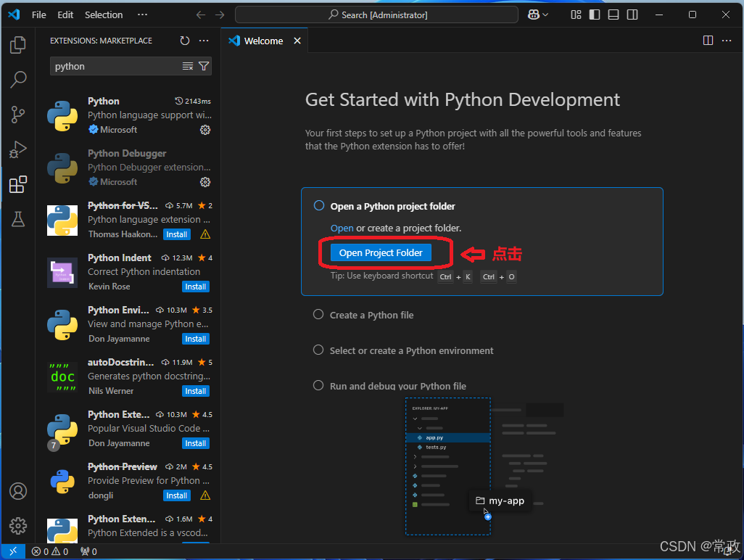Open extensions panel more actions menu
This screenshot has height=560, width=744.
[204, 41]
